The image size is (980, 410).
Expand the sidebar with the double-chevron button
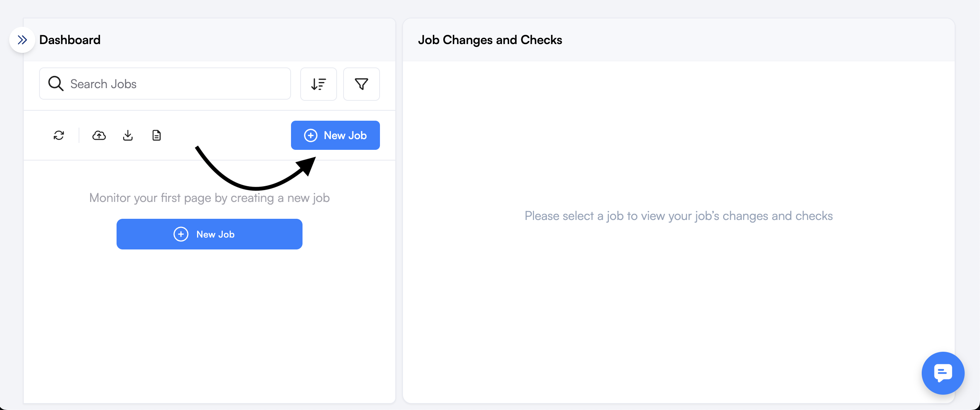pyautogui.click(x=22, y=40)
